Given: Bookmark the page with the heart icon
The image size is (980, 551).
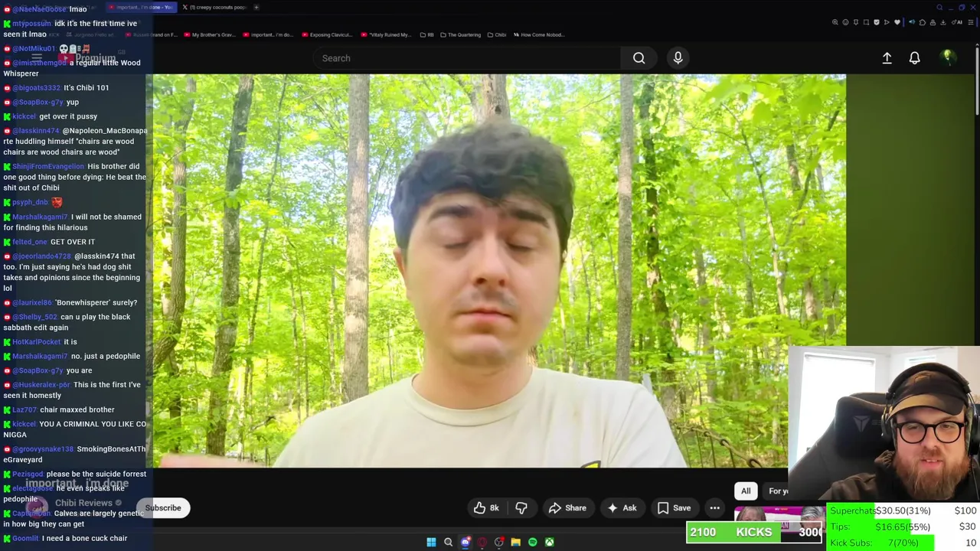Looking at the screenshot, I should (897, 22).
